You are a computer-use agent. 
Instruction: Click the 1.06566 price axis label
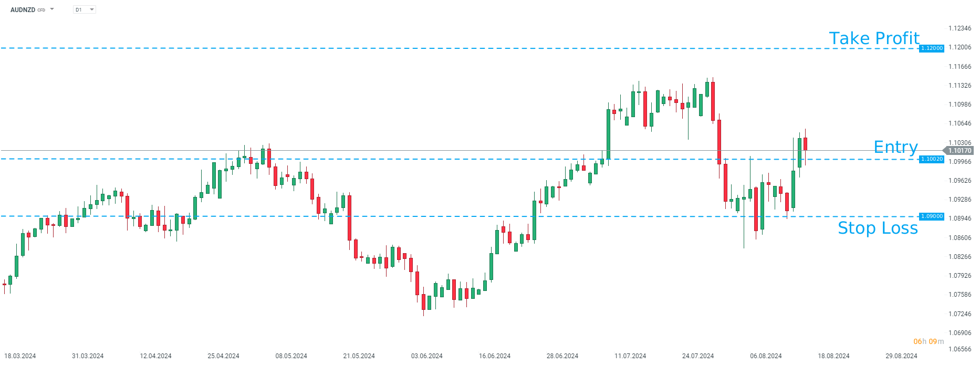960,349
